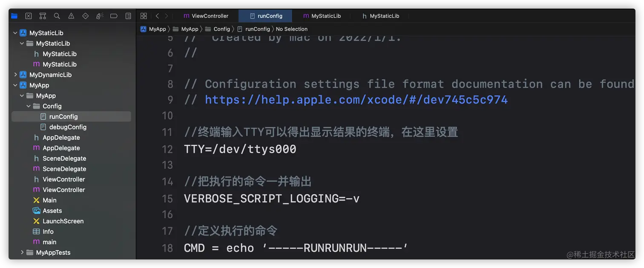Click MyApp project in the breadcrumb
The height and width of the screenshot is (268, 644).
(x=153, y=29)
